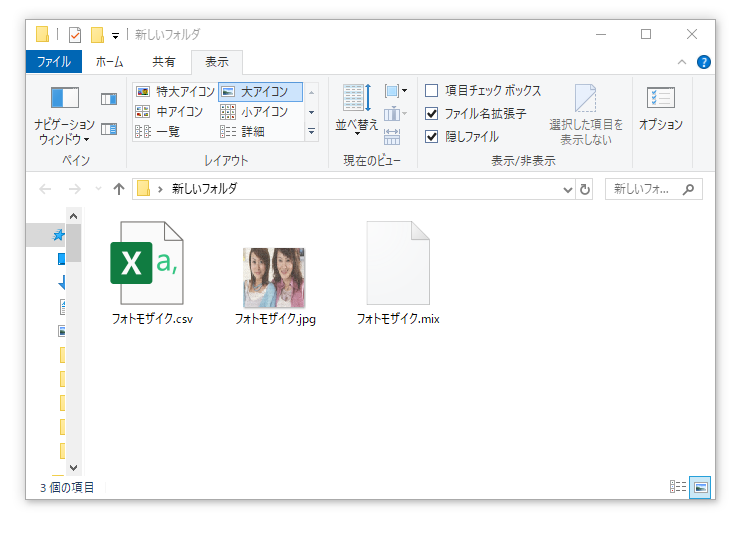Toggle the Preview pane icon
This screenshot has height=535, width=740.
pos(109,99)
